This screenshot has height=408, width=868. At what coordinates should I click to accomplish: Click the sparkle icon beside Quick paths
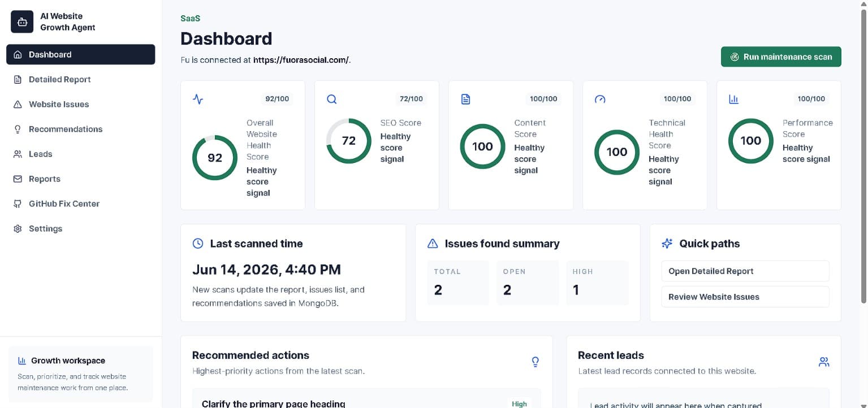point(667,244)
